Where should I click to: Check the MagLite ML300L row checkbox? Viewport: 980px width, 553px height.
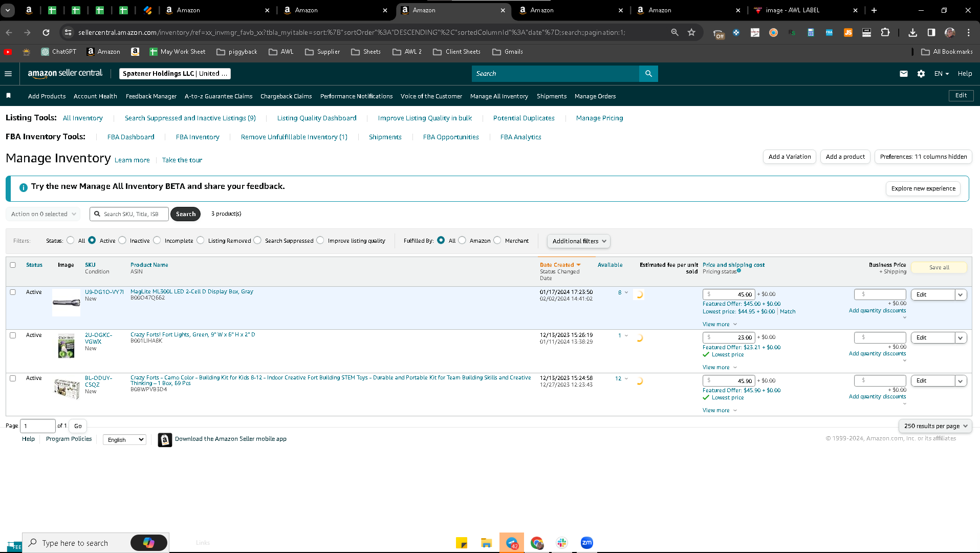13,292
